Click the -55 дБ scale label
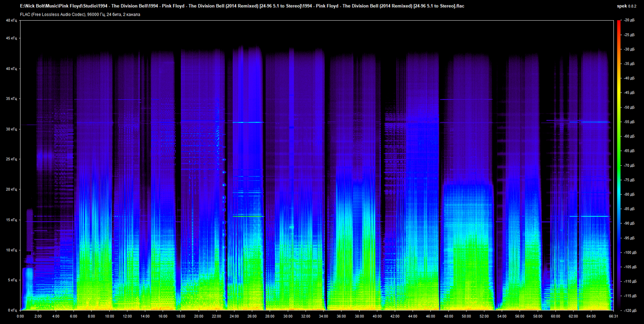The width and height of the screenshot is (644, 324). pos(628,122)
